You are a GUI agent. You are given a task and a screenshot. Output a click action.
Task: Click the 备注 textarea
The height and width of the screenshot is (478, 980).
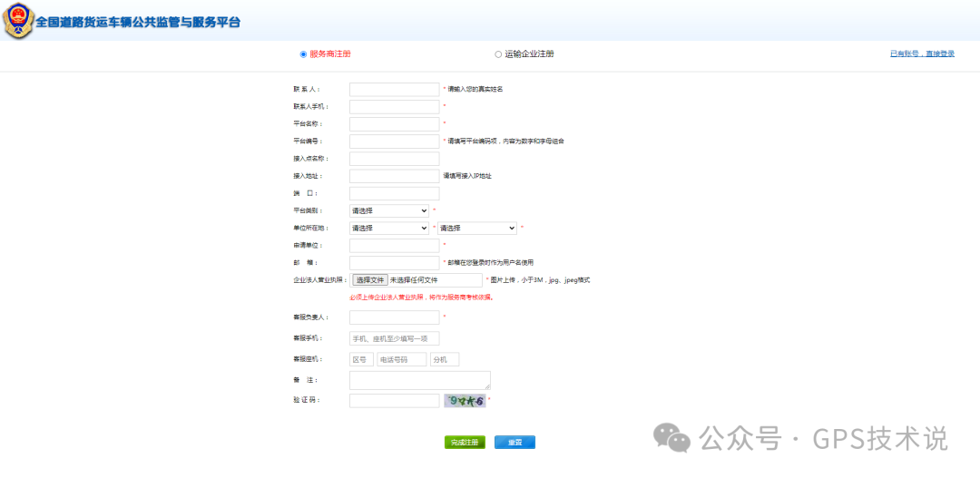(x=420, y=380)
